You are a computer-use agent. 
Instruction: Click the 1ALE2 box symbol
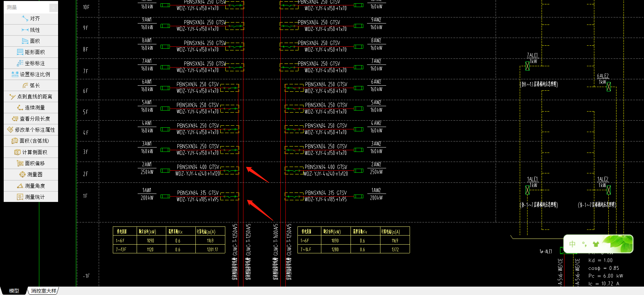coord(609,190)
